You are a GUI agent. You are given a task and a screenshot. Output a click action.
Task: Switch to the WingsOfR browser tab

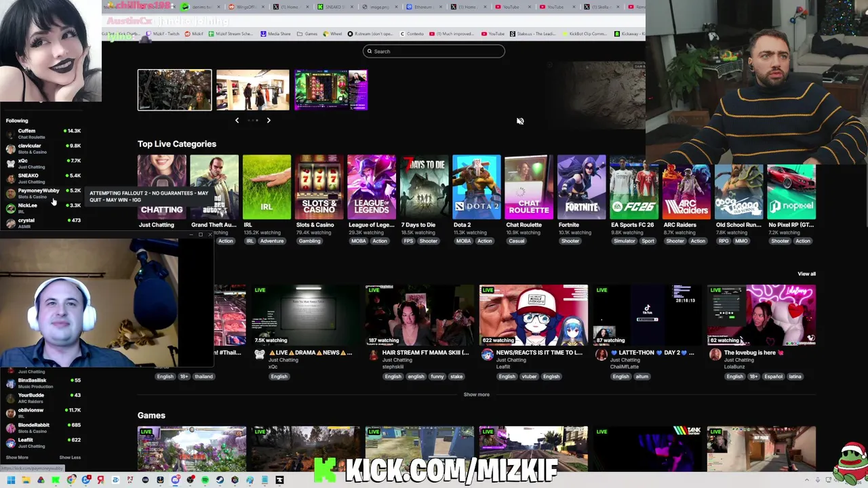point(246,7)
